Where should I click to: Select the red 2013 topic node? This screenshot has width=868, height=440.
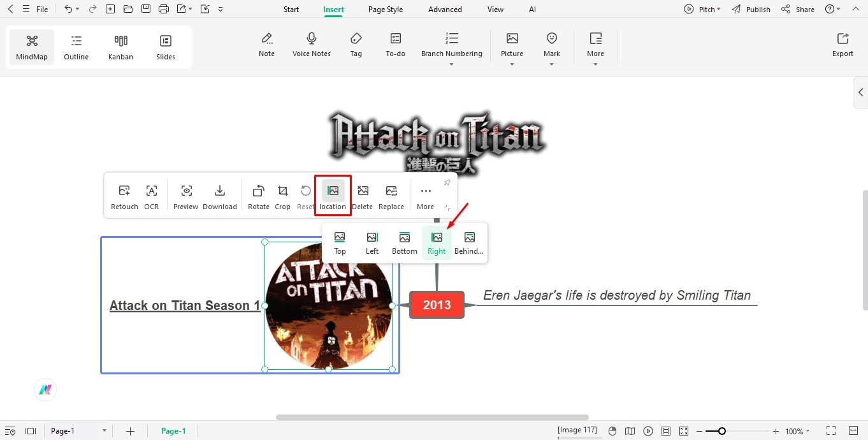[x=437, y=305]
